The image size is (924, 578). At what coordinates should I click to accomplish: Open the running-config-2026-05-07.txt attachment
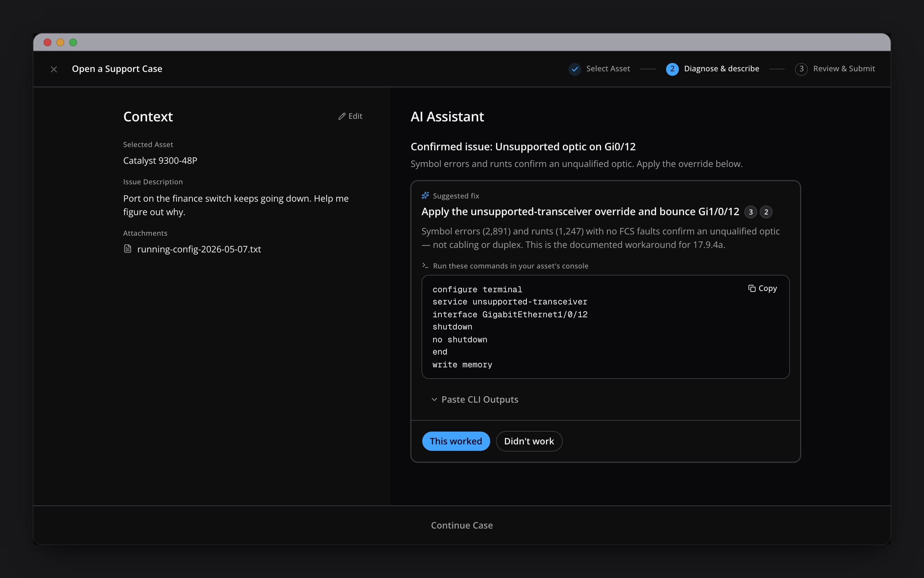coord(199,249)
